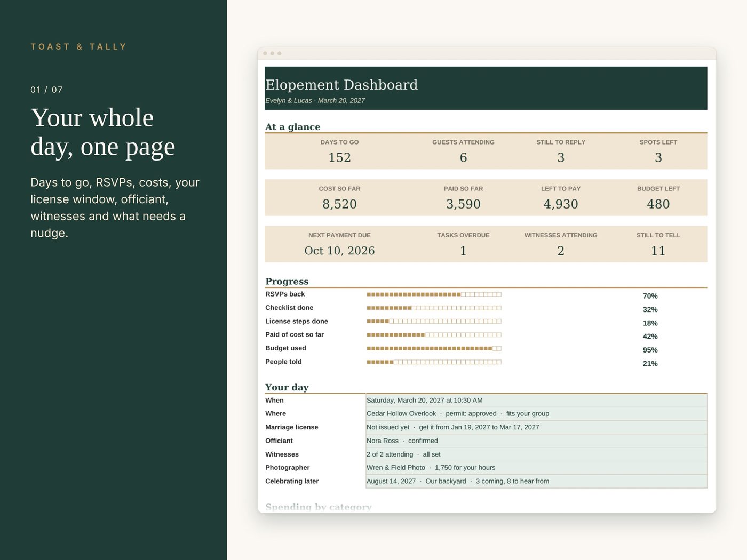Select the Celebrating later cell 'August 14, 2027'

(x=536, y=481)
